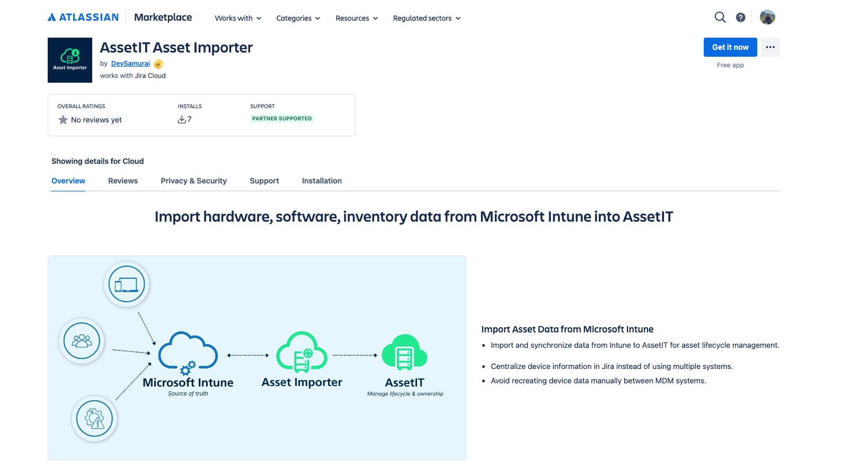This screenshot has height=474, width=868.
Task: Go to the Support tab
Action: 264,181
